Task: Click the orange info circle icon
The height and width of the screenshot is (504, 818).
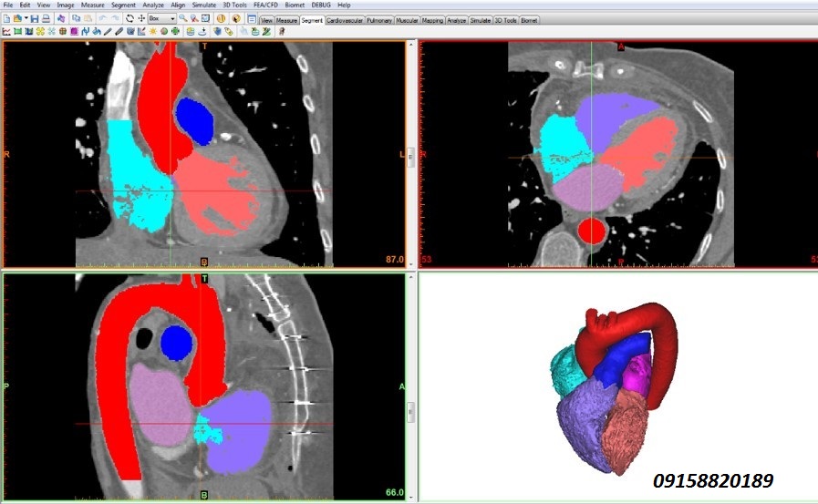Action: [222, 18]
